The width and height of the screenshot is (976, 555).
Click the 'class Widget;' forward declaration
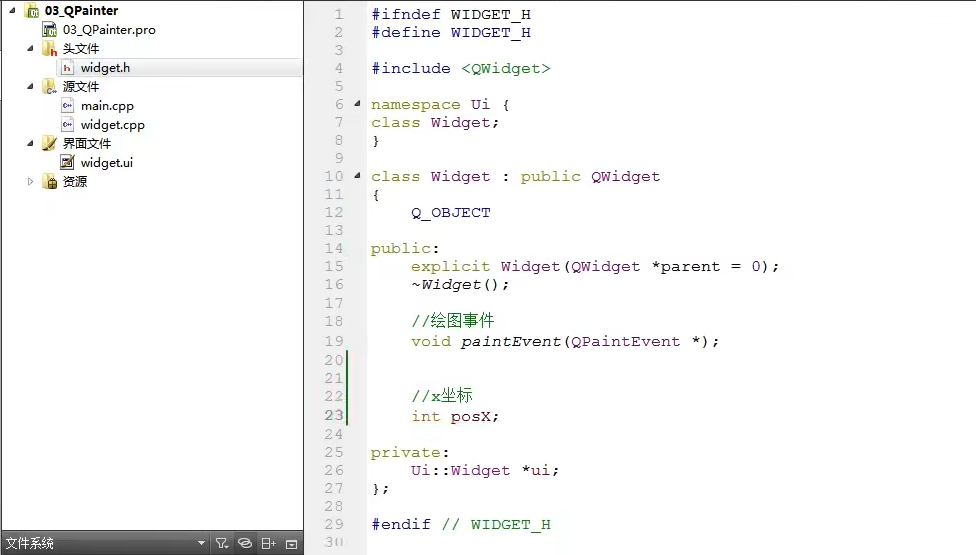(x=435, y=123)
